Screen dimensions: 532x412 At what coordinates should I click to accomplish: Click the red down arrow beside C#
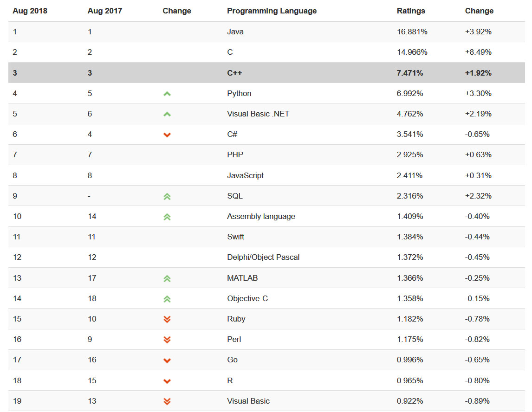click(x=167, y=135)
